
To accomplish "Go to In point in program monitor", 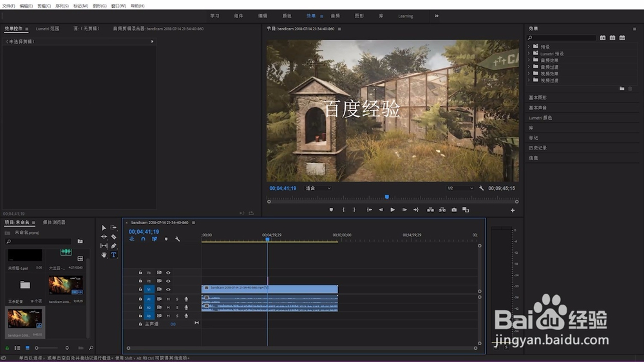I will 369,210.
